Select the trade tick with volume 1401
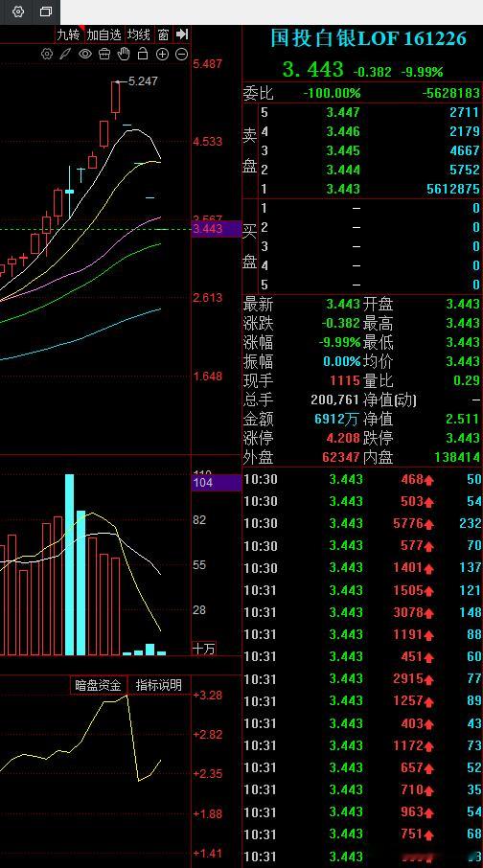 [x=363, y=567]
